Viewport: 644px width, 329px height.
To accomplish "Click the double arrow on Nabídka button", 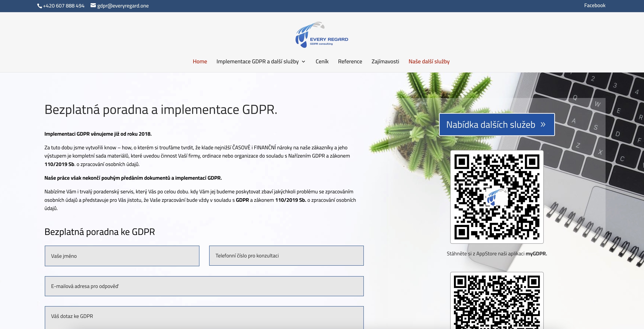I will pos(543,125).
